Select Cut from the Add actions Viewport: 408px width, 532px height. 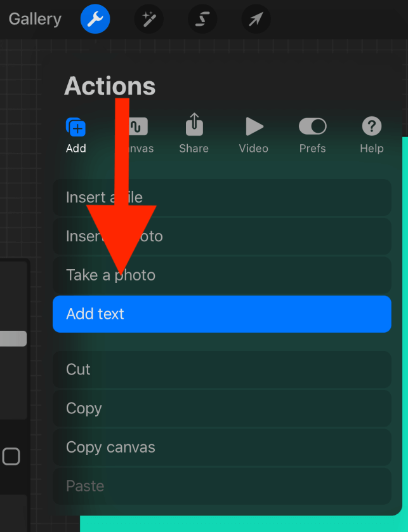(221, 369)
